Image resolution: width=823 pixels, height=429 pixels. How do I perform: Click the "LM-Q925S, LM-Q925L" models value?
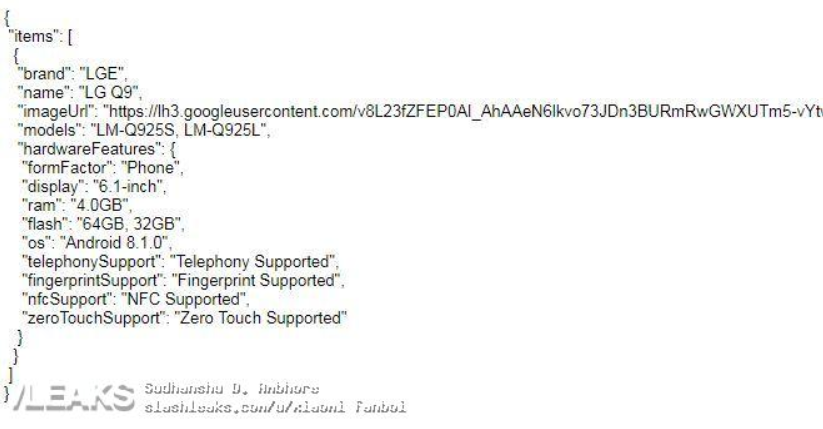tap(179, 130)
